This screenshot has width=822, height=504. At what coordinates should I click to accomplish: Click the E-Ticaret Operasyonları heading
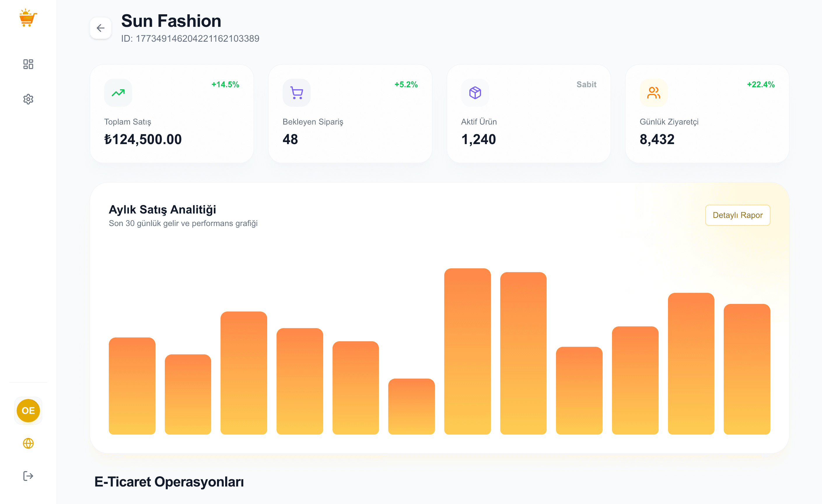point(169,482)
